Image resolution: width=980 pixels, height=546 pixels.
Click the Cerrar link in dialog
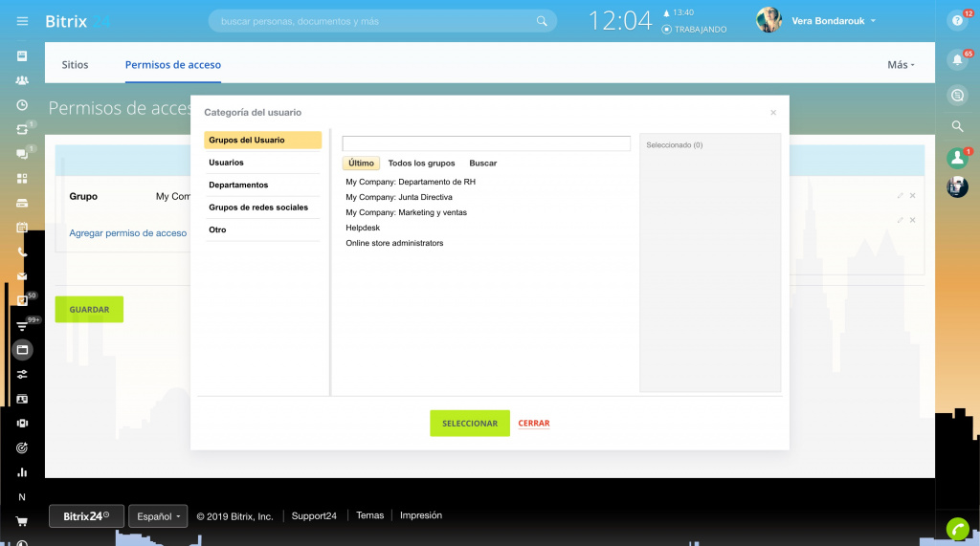click(x=534, y=424)
